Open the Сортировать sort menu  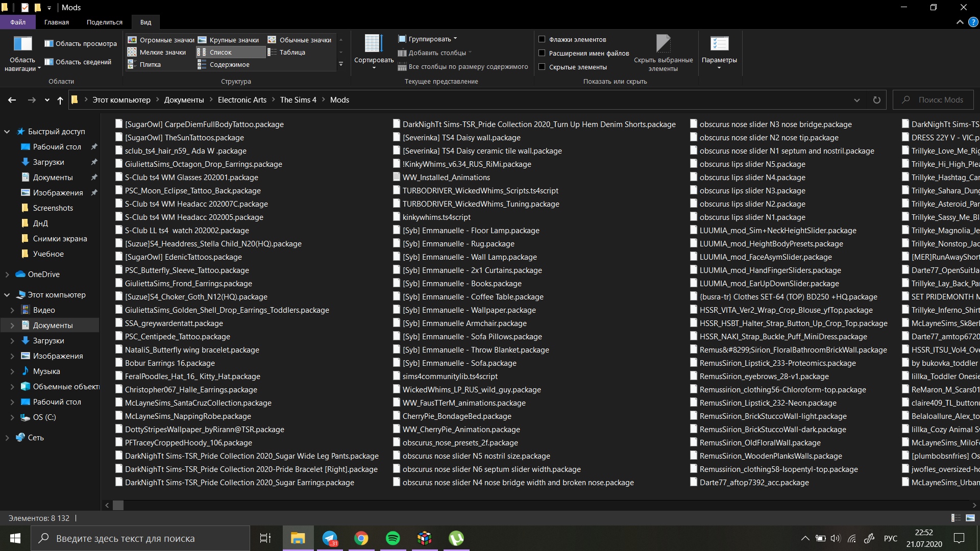[x=374, y=52]
